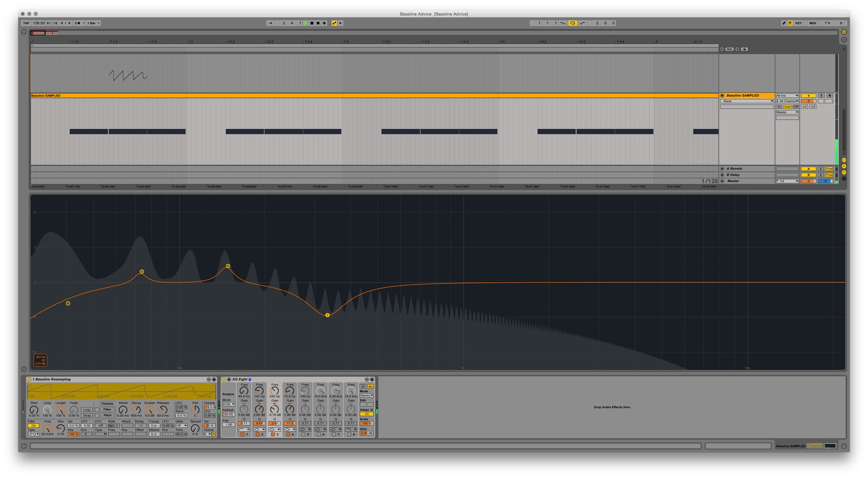The height and width of the screenshot is (478, 868).
Task: Set monitor to In
Action: [x=779, y=106]
